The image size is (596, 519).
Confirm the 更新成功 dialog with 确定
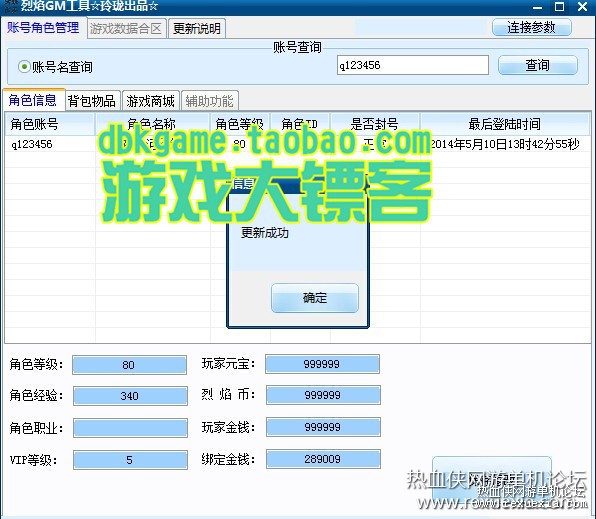point(315,298)
